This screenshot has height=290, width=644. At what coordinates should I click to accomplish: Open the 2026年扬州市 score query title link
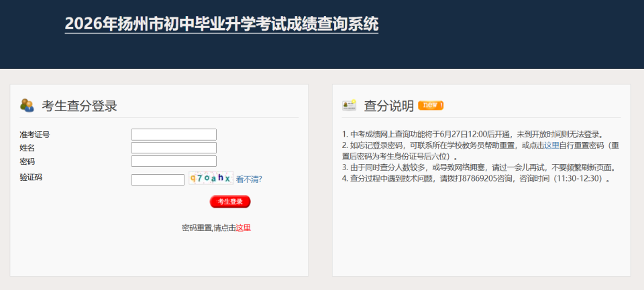coord(222,24)
